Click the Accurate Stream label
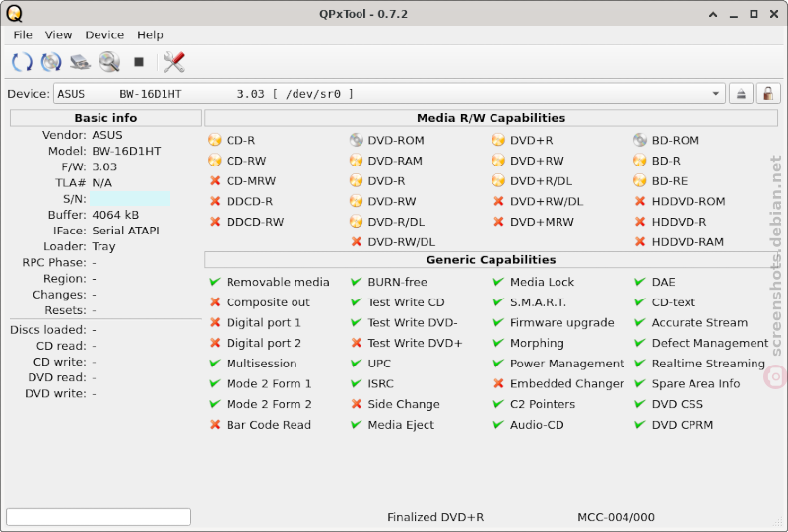 (699, 322)
